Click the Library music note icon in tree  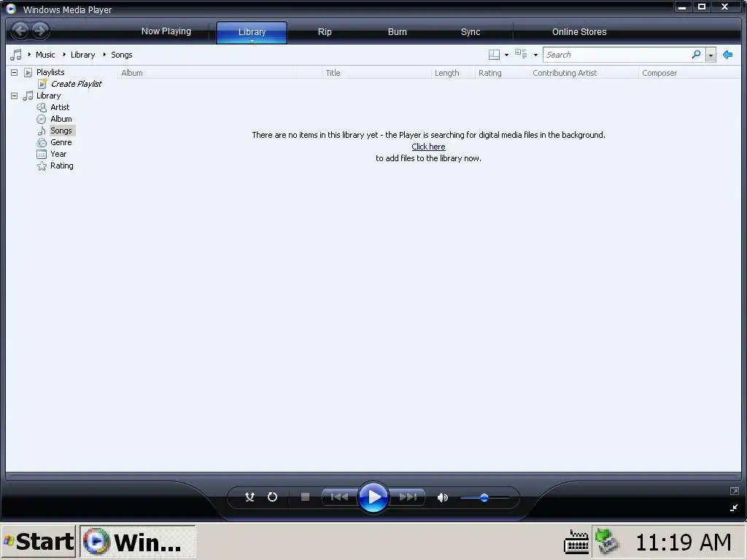click(x=28, y=96)
